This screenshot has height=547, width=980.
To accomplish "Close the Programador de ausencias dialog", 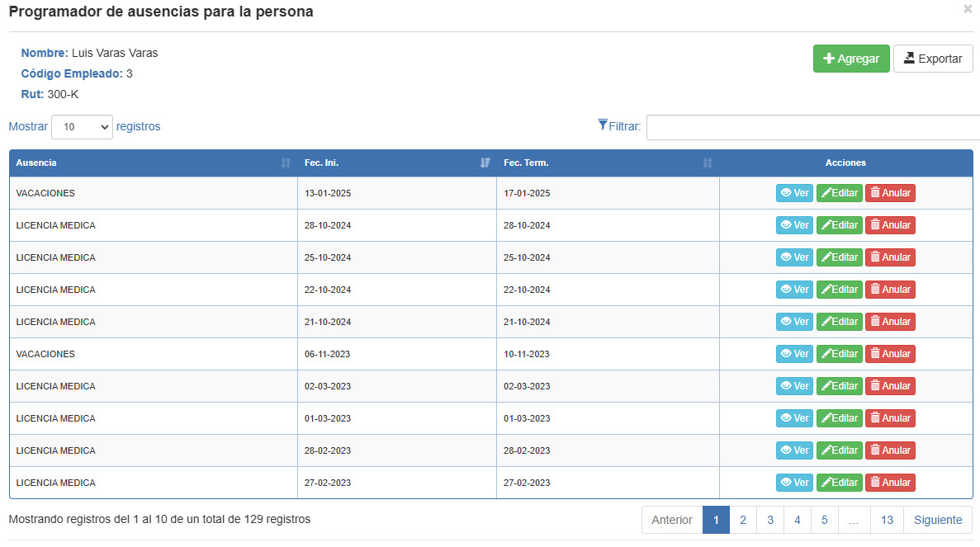I will 968,9.
